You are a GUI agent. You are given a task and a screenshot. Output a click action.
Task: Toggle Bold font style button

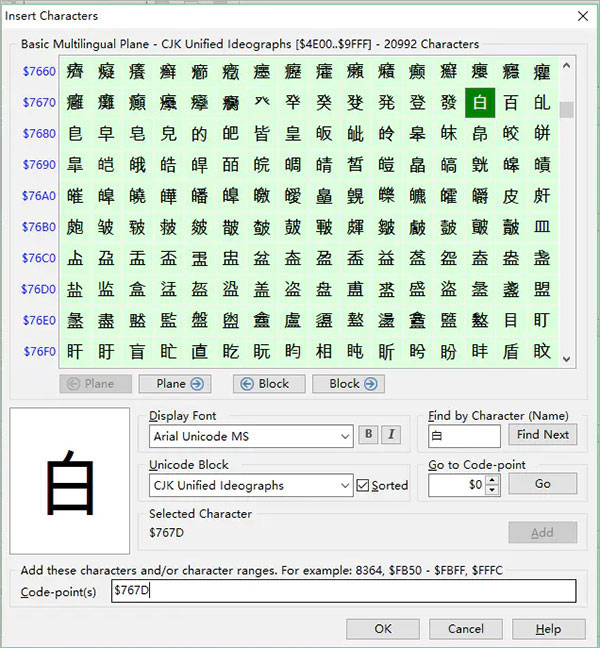point(369,435)
